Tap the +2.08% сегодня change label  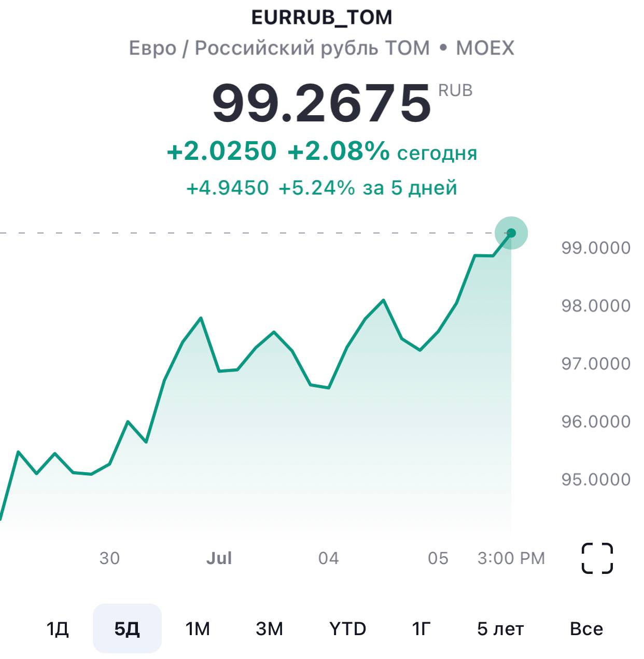[x=382, y=152]
